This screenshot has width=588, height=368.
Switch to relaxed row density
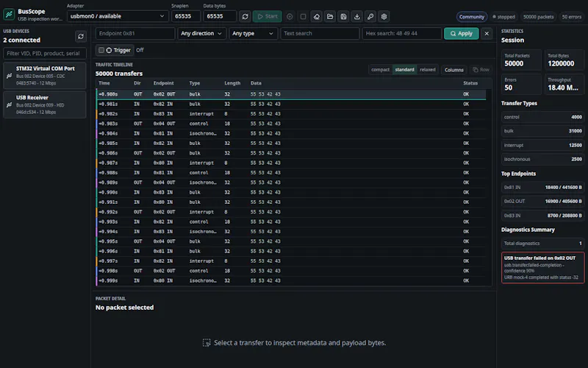[x=428, y=69]
